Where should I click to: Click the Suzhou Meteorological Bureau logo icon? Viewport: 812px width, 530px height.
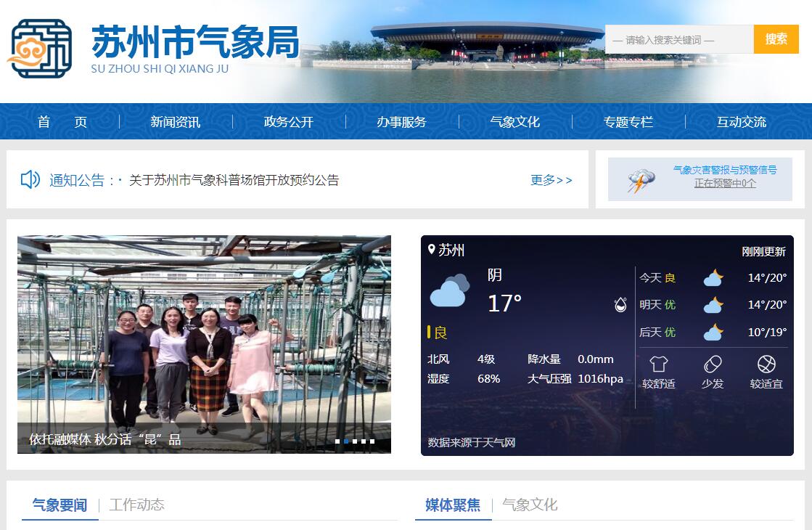pyautogui.click(x=41, y=49)
